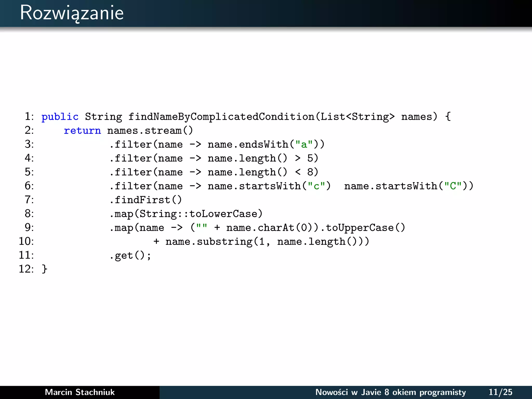This screenshot has width=532, height=399.
Task: Click the "public" keyword on line 1
Action: [x=60, y=117]
